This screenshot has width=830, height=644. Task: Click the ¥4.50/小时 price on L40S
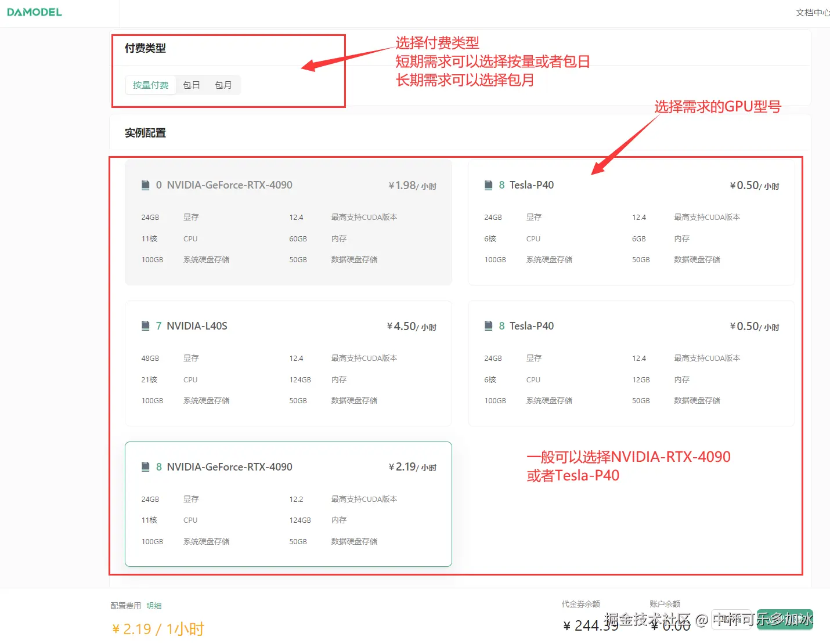pos(412,327)
